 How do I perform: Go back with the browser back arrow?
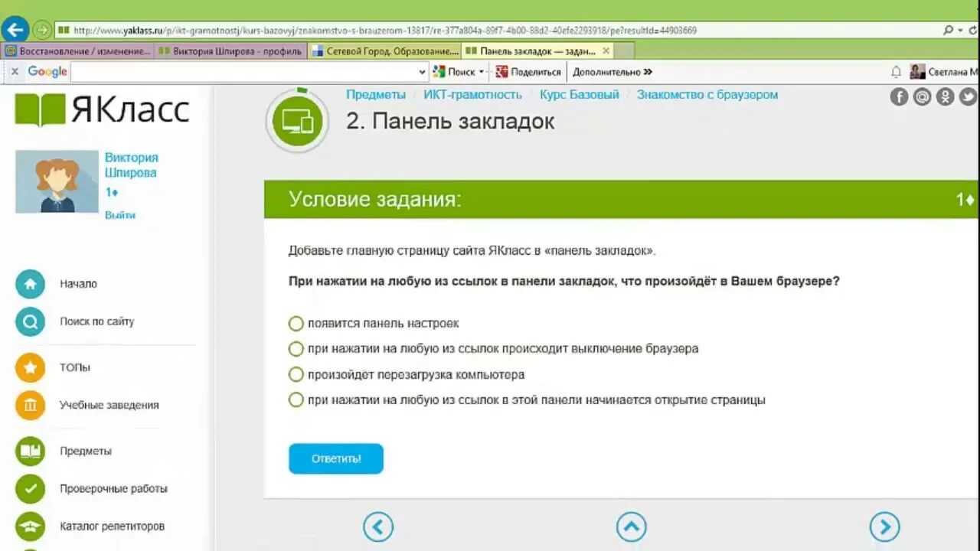[15, 30]
